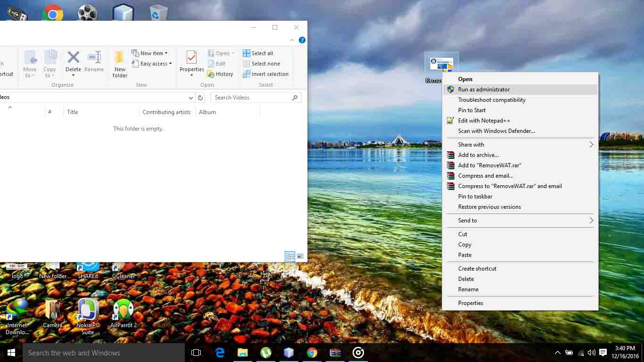Click the Rename icon in the ribbon
The width and height of the screenshot is (644, 362).
[x=94, y=61]
